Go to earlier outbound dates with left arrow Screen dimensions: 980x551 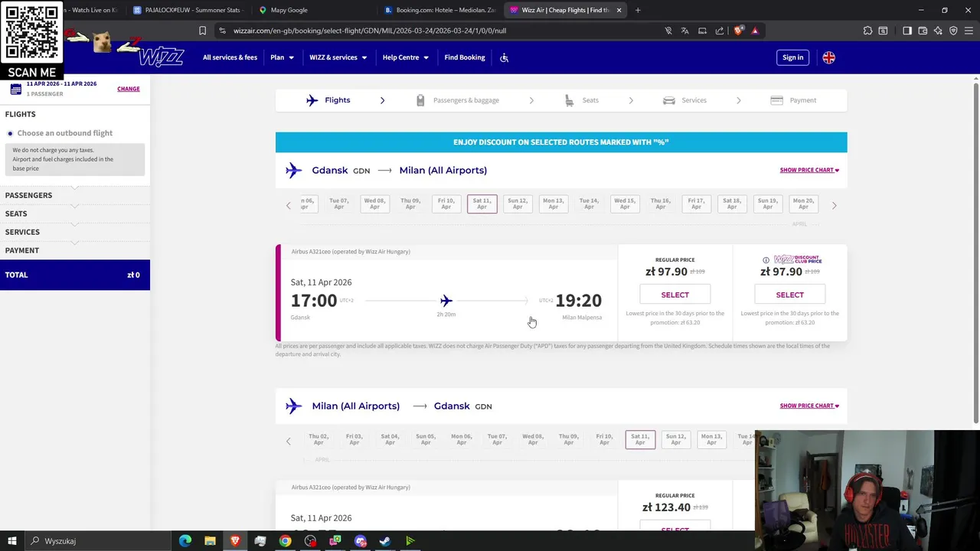[289, 205]
